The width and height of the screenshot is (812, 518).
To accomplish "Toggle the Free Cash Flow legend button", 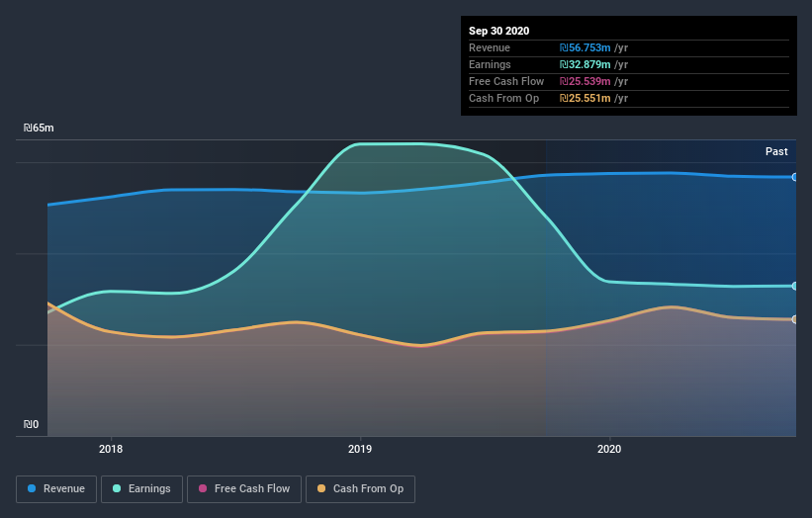I will [244, 489].
